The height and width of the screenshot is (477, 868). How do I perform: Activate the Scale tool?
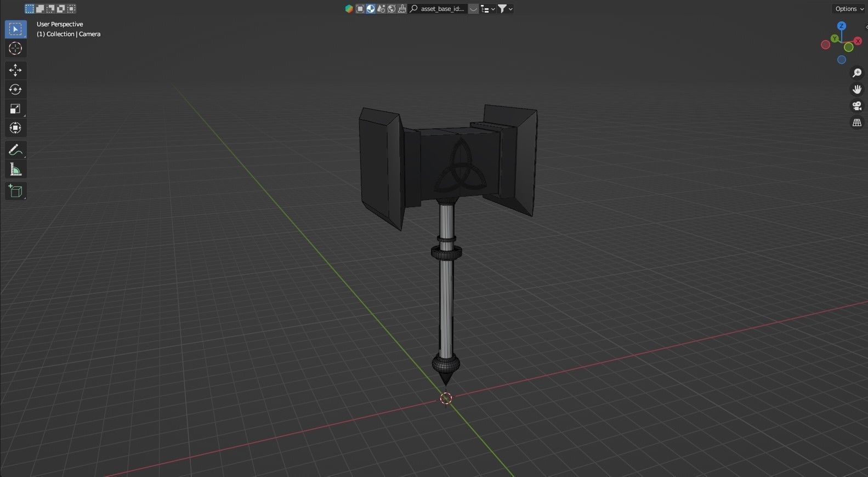point(15,109)
